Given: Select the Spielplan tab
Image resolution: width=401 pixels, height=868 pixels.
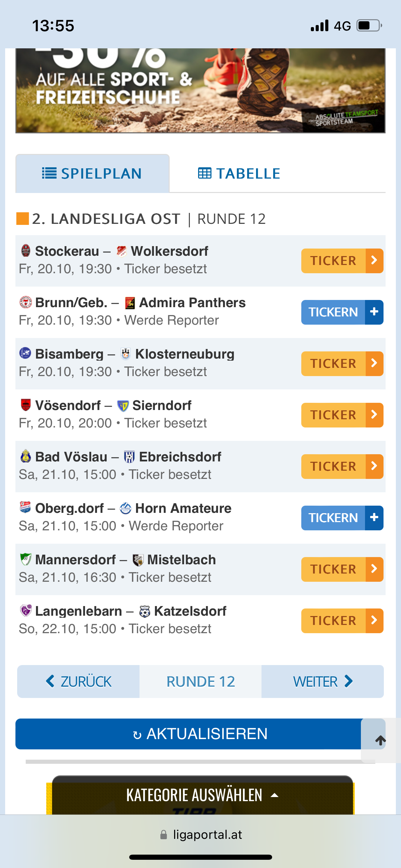Looking at the screenshot, I should point(93,173).
